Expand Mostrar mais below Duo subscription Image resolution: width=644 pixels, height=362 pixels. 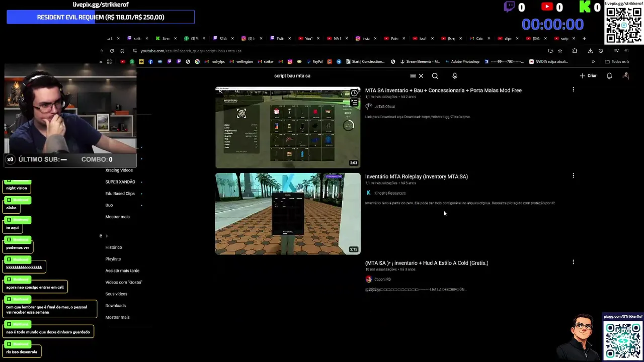pyautogui.click(x=117, y=217)
